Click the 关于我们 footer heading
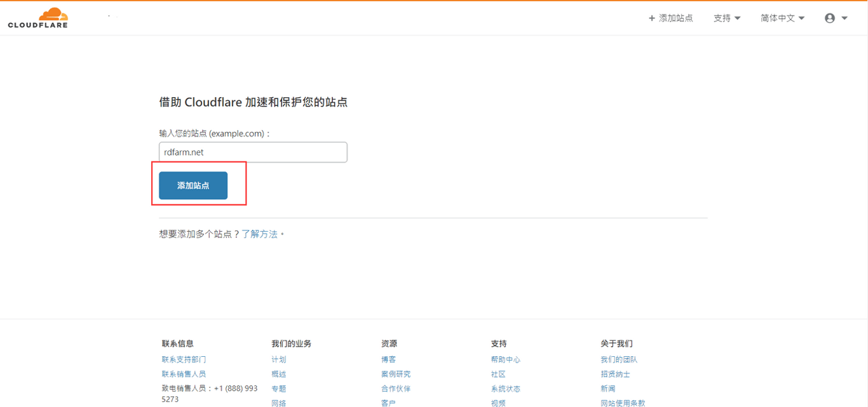868x407 pixels. pyautogui.click(x=616, y=344)
